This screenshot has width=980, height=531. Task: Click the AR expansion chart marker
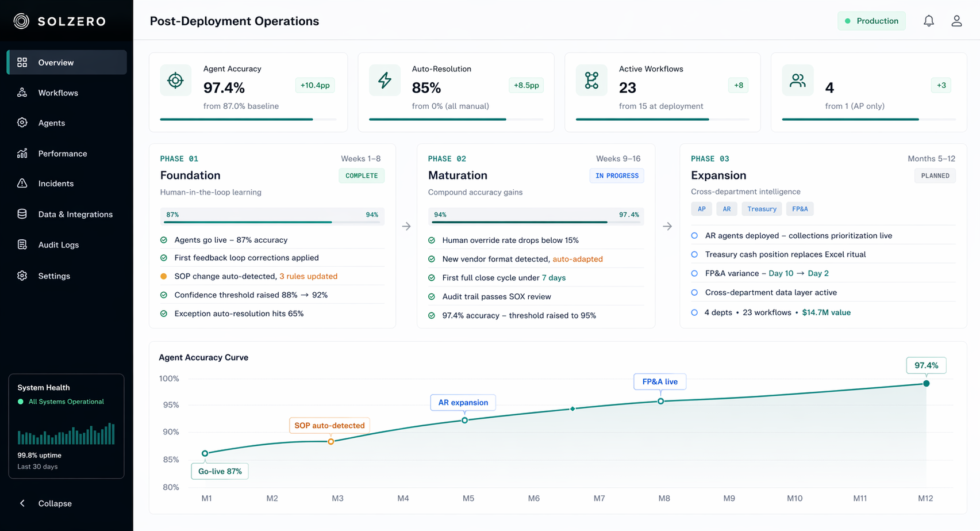[465, 420]
